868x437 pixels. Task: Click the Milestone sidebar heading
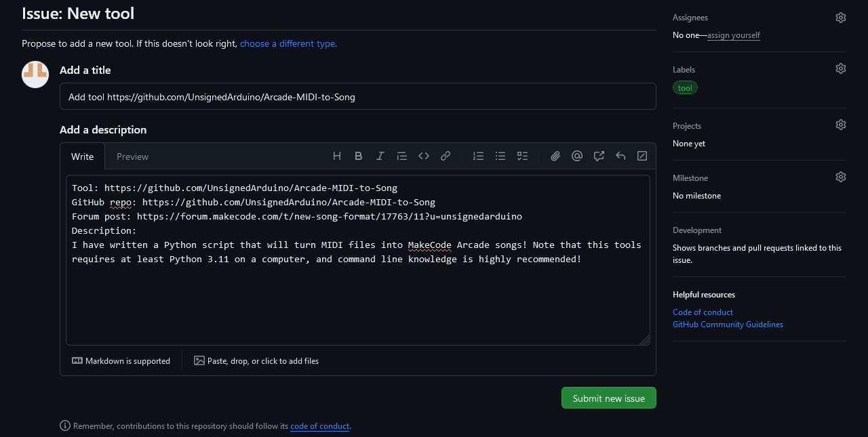click(x=690, y=178)
